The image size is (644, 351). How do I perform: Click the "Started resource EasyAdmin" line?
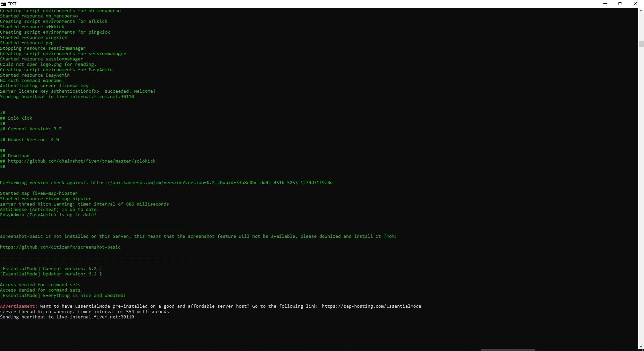pos(35,75)
